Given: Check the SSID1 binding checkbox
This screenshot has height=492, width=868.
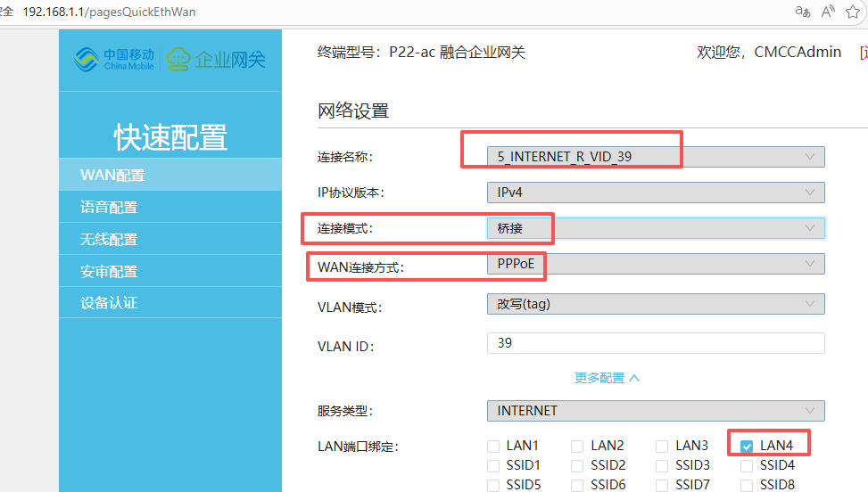Looking at the screenshot, I should click(493, 466).
